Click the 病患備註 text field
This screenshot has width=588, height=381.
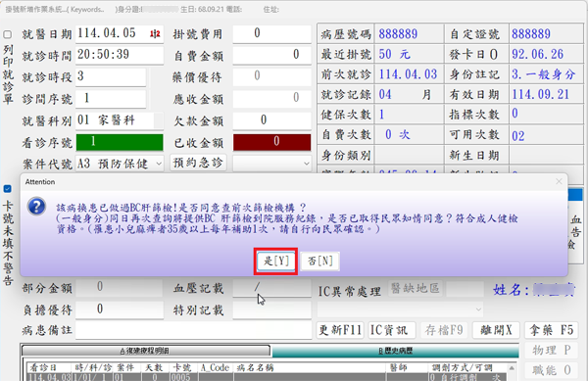[x=193, y=330]
